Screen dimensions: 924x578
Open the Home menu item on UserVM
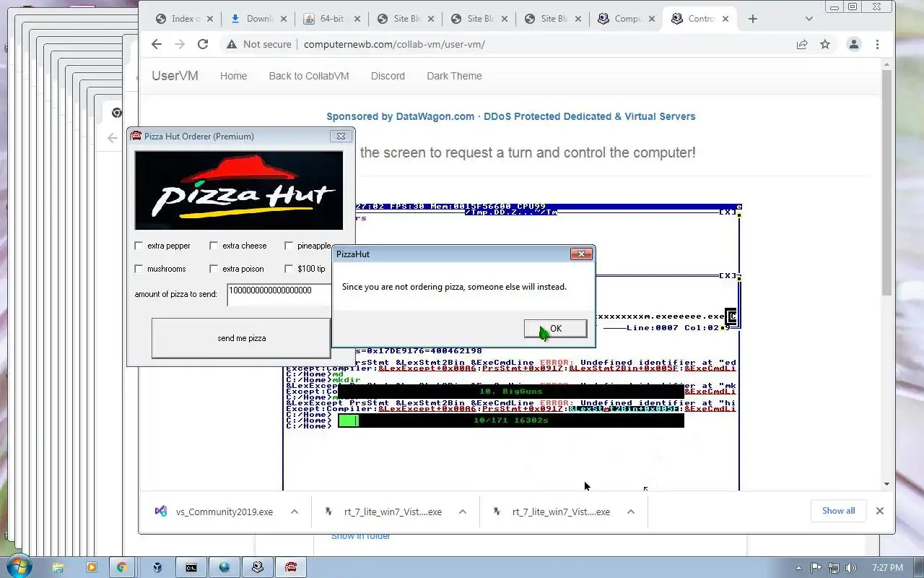tap(233, 76)
